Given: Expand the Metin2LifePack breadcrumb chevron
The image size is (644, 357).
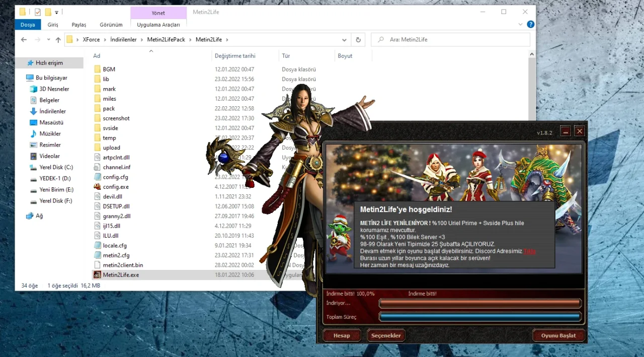Looking at the screenshot, I should 190,40.
